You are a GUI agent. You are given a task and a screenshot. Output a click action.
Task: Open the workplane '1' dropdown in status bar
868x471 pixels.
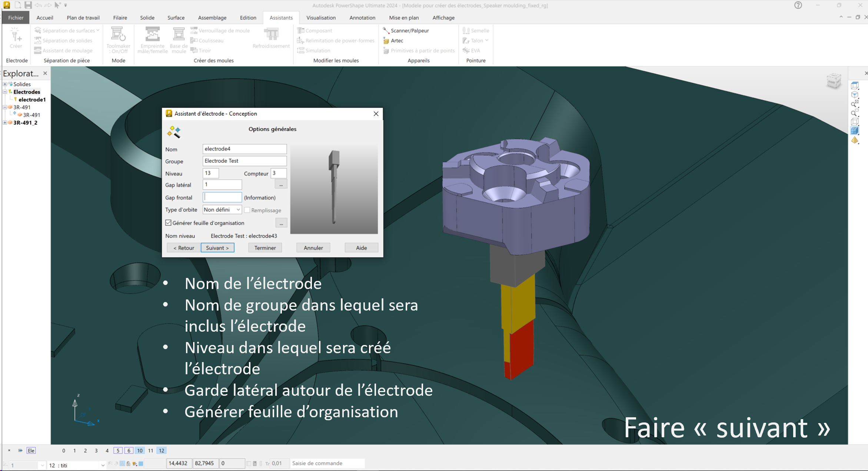click(x=42, y=465)
